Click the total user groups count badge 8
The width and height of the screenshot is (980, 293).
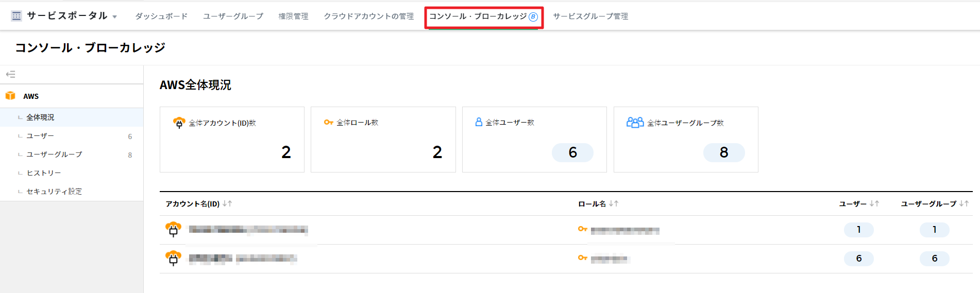click(723, 152)
